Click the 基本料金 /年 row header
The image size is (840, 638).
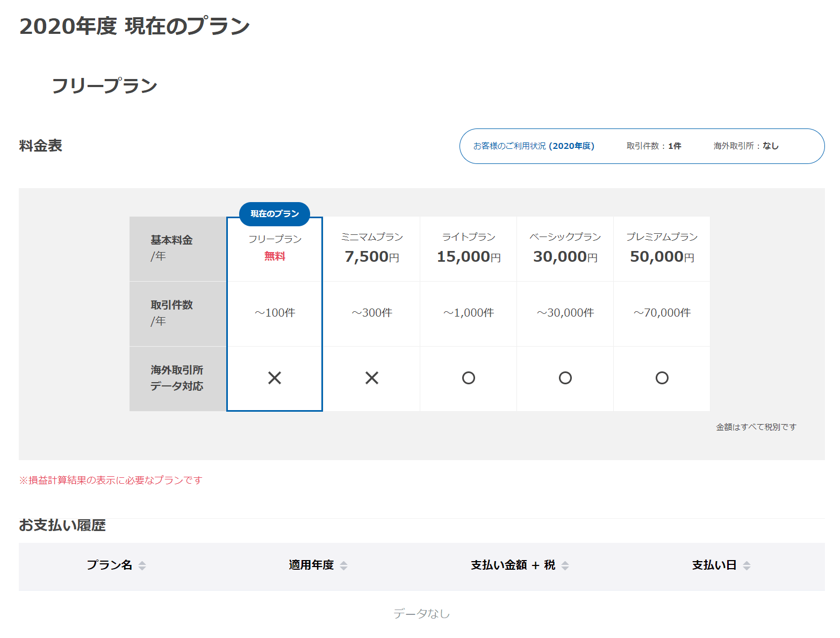pos(178,249)
